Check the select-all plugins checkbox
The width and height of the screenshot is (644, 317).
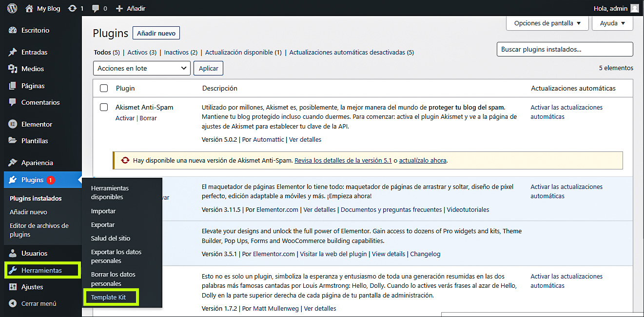(x=104, y=88)
